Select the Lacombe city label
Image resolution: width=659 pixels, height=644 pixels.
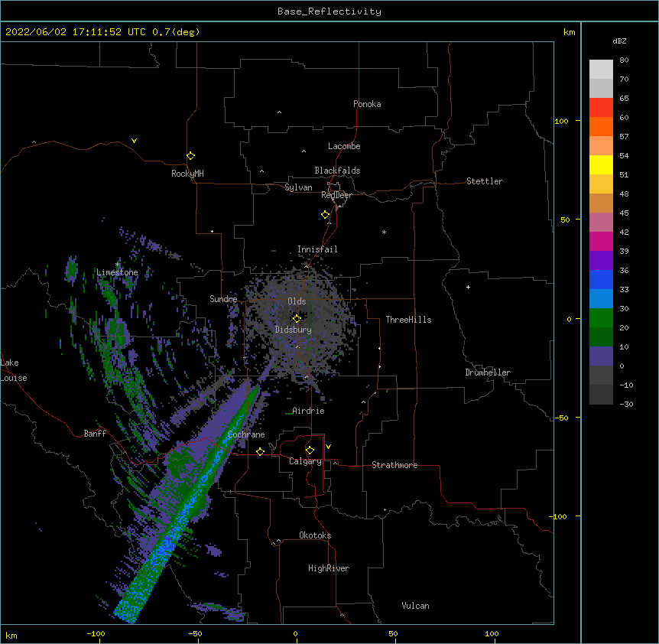(x=344, y=146)
